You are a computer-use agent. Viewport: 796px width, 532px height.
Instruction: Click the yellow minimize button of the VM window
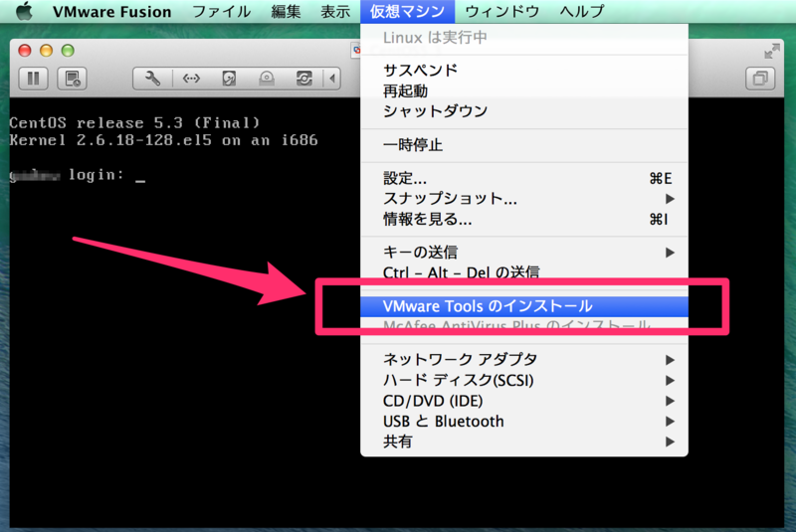tap(46, 51)
